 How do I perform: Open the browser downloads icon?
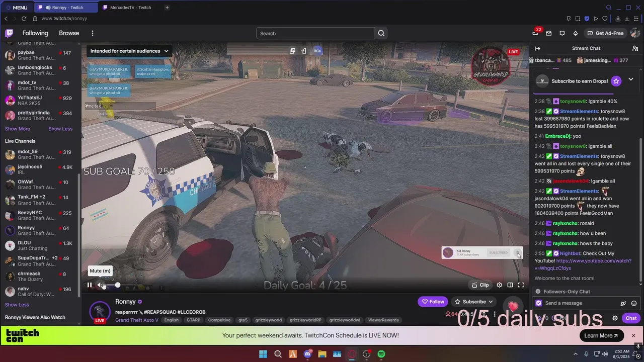(x=627, y=19)
